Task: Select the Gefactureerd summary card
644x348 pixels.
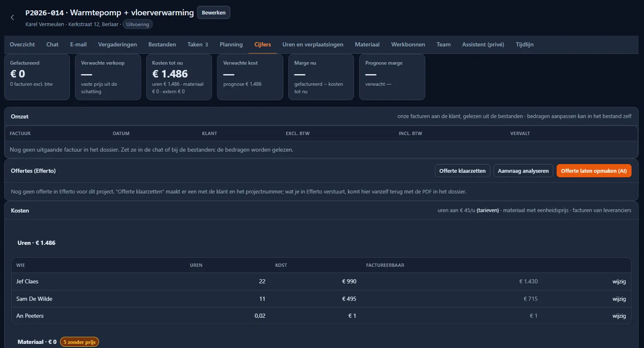Action: point(37,77)
